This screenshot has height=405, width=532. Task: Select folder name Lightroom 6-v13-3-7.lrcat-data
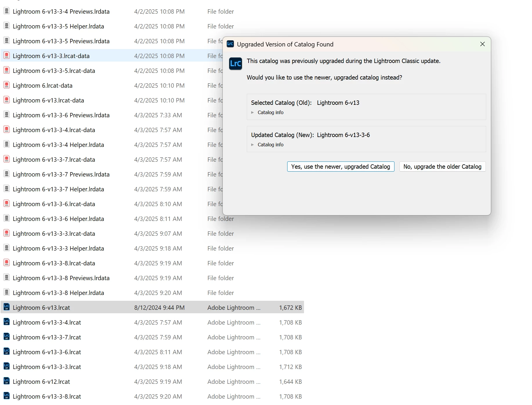coord(54,160)
